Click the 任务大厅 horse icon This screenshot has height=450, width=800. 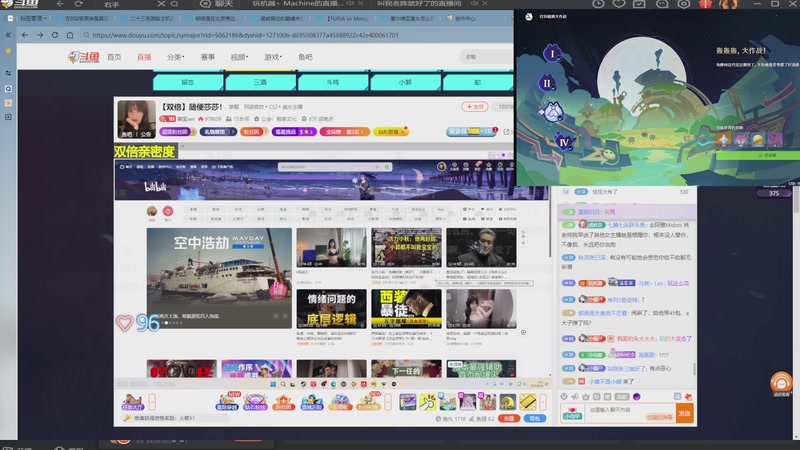133,402
